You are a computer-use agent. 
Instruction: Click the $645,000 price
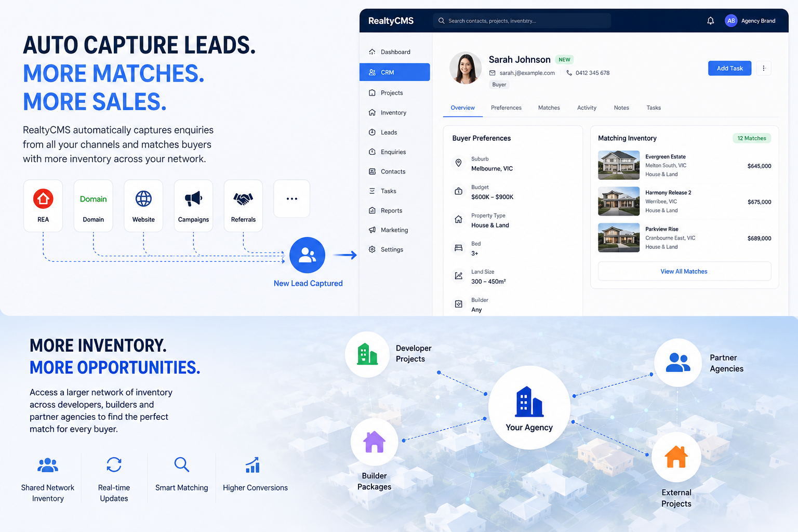(x=759, y=166)
